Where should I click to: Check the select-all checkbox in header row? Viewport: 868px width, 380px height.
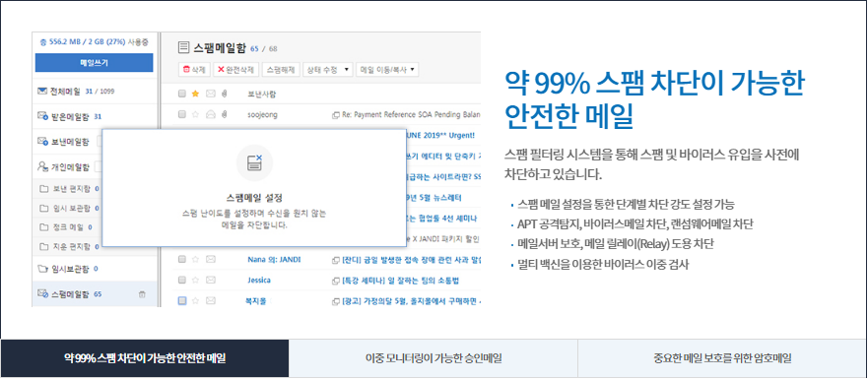tap(182, 95)
